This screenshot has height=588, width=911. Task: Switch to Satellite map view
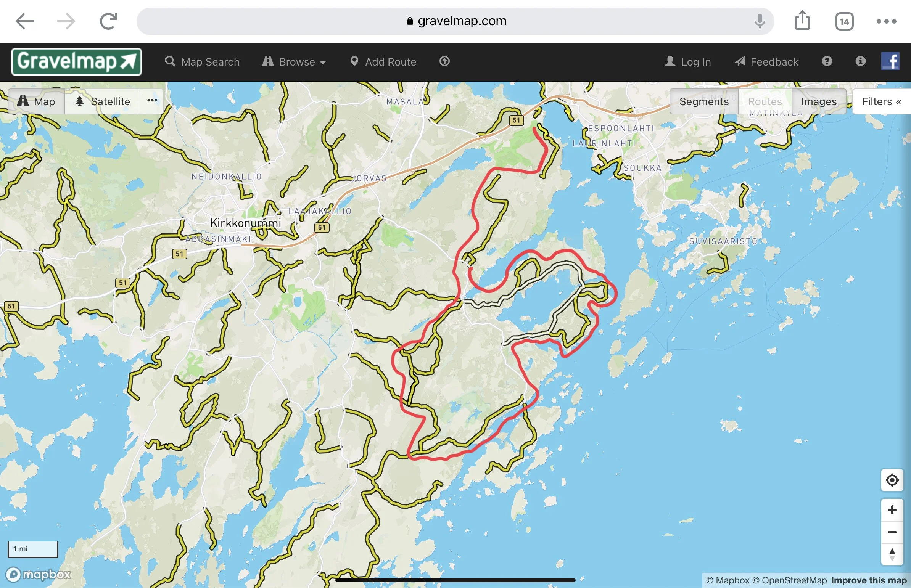(x=102, y=101)
